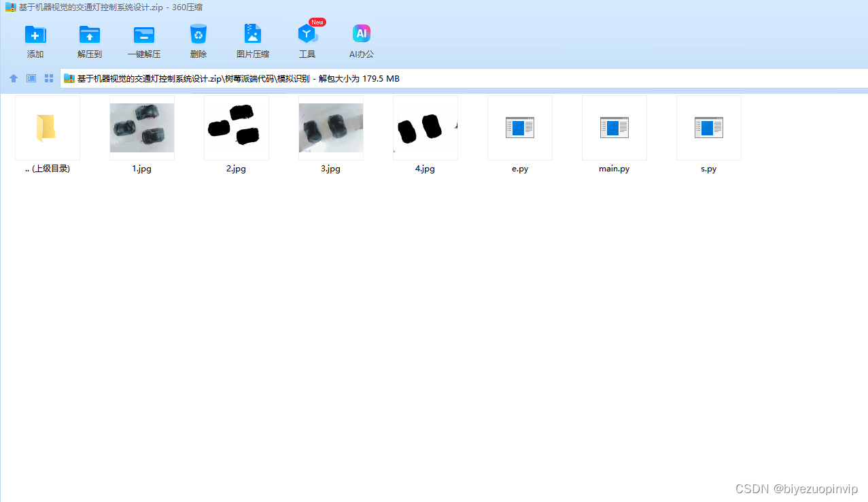868x502 pixels.
Task: Switch to list view icon
Action: click(x=31, y=78)
